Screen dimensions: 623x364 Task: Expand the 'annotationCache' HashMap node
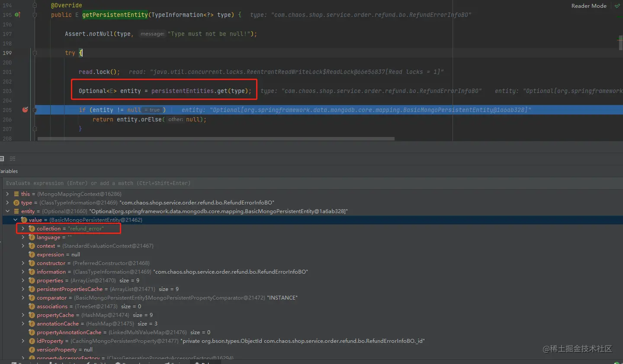click(x=23, y=324)
